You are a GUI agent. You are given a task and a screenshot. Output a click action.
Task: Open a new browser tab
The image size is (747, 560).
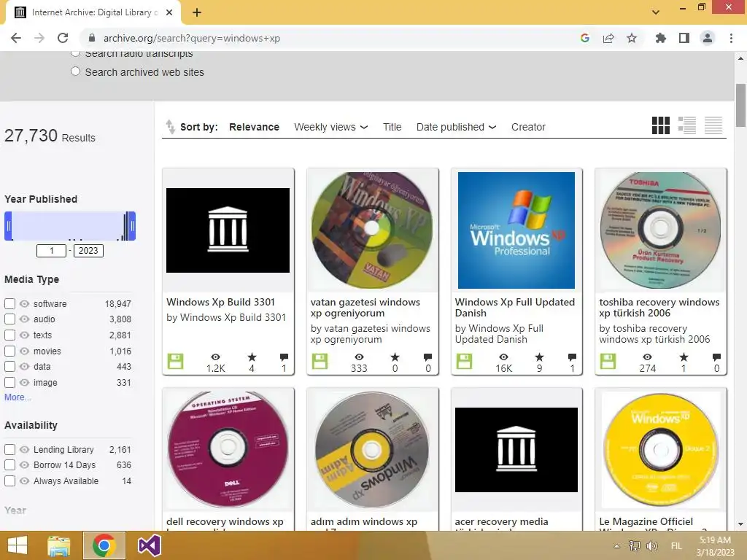(x=197, y=12)
